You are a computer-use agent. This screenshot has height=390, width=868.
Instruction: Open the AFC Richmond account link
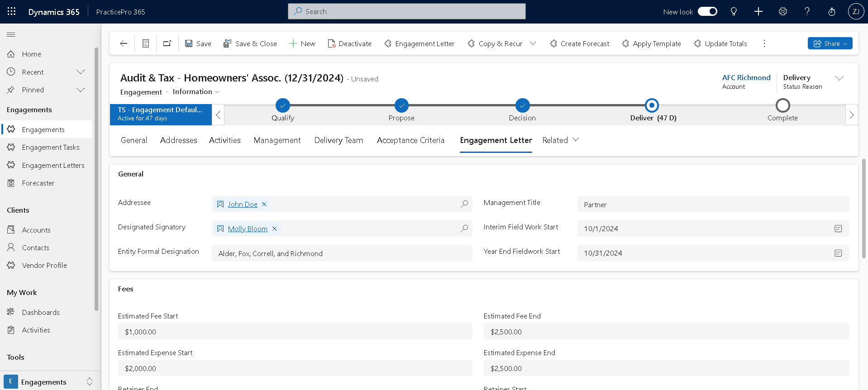pyautogui.click(x=746, y=78)
